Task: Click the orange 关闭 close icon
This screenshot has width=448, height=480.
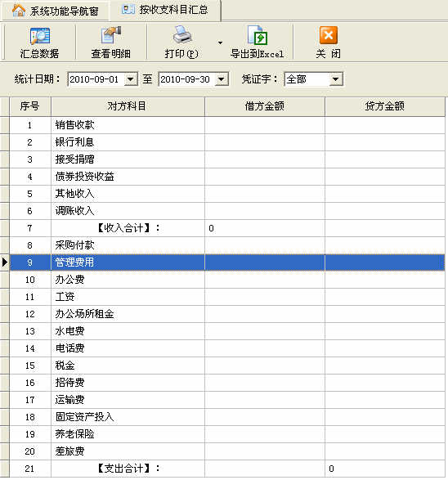Action: (x=329, y=35)
